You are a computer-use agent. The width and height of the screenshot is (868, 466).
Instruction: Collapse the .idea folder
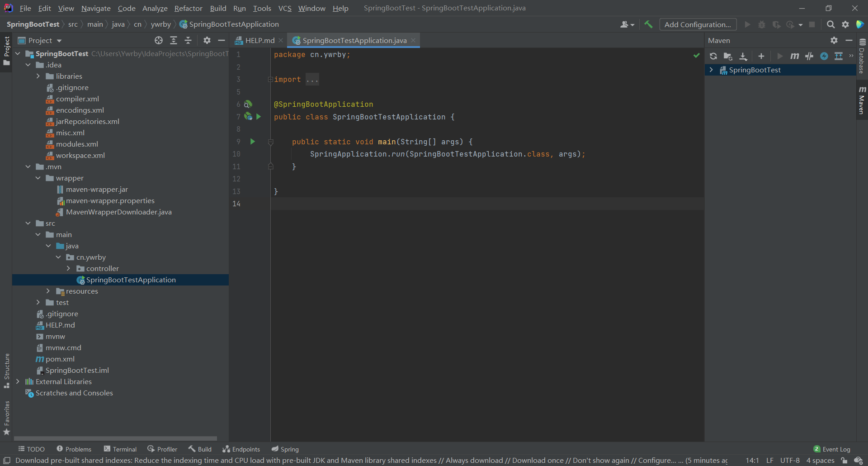[x=28, y=65]
